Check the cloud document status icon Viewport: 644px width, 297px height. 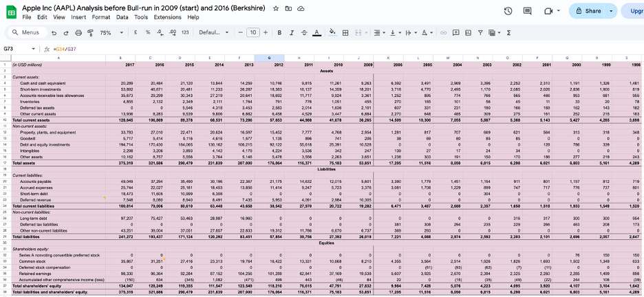tap(301, 8)
